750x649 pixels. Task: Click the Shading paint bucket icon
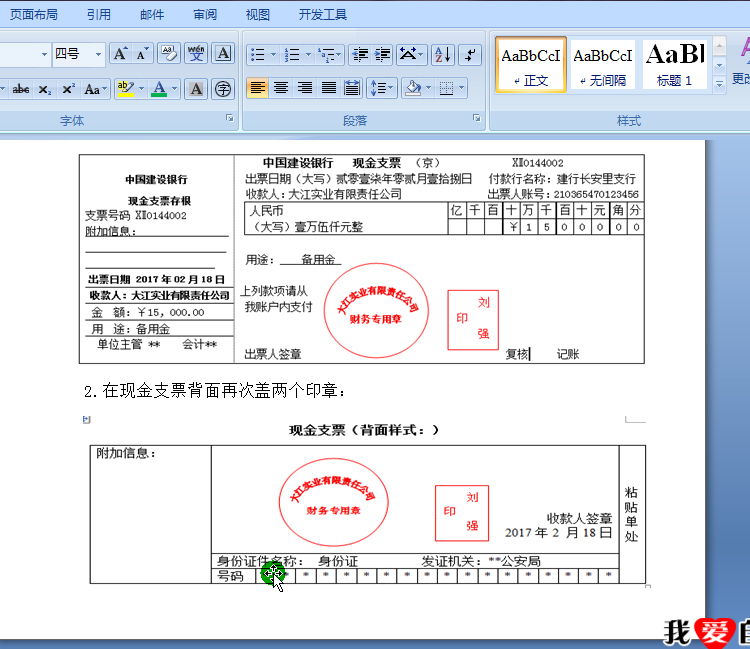point(413,88)
